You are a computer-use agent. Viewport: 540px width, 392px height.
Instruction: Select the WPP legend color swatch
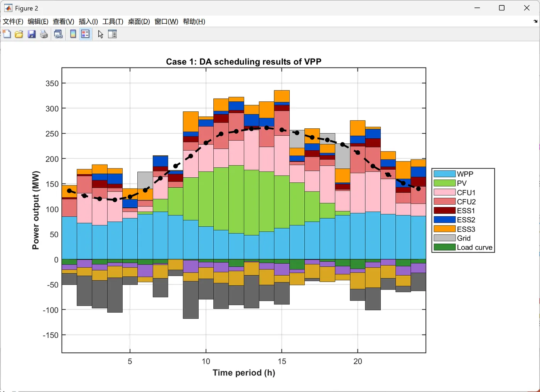pos(444,174)
